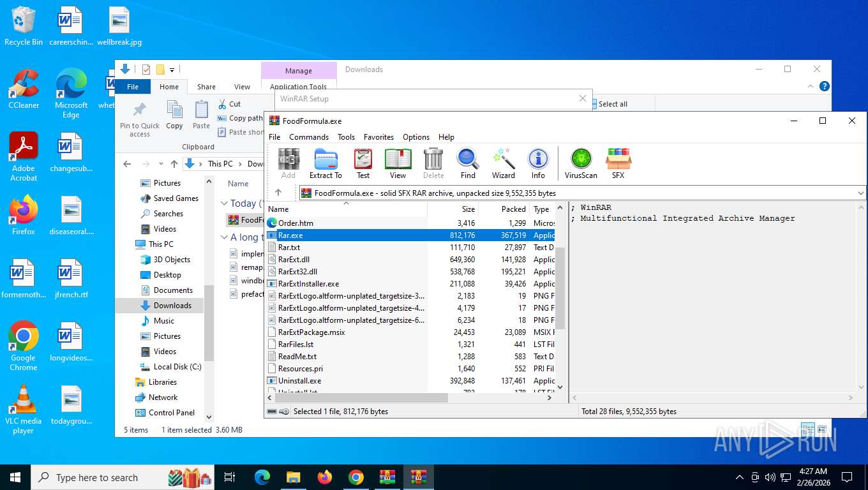This screenshot has width=868, height=490.
Task: Select the CCleaner desktop shortcut
Action: (x=24, y=89)
